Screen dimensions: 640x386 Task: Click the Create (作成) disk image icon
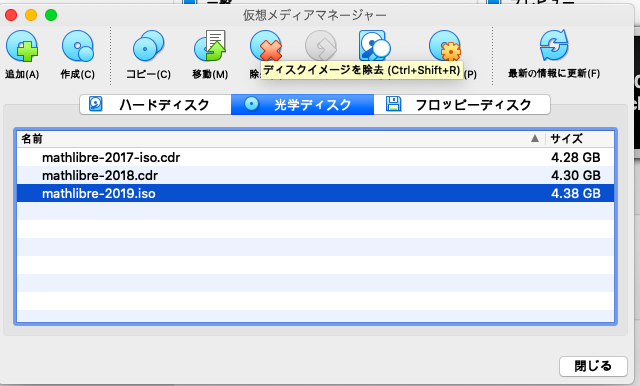click(x=78, y=46)
